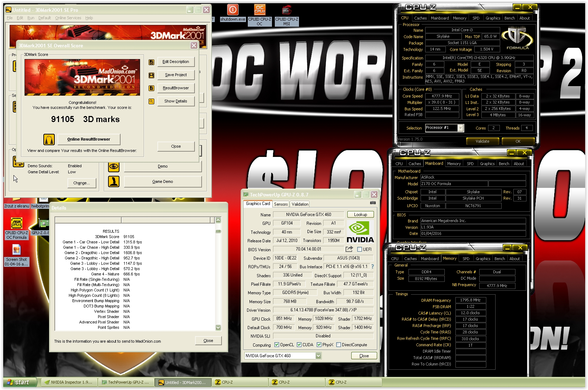Open Graphics tab in Memory CPU-Z window
Image resolution: width=588 pixels, height=390 pixels.
coord(483,259)
